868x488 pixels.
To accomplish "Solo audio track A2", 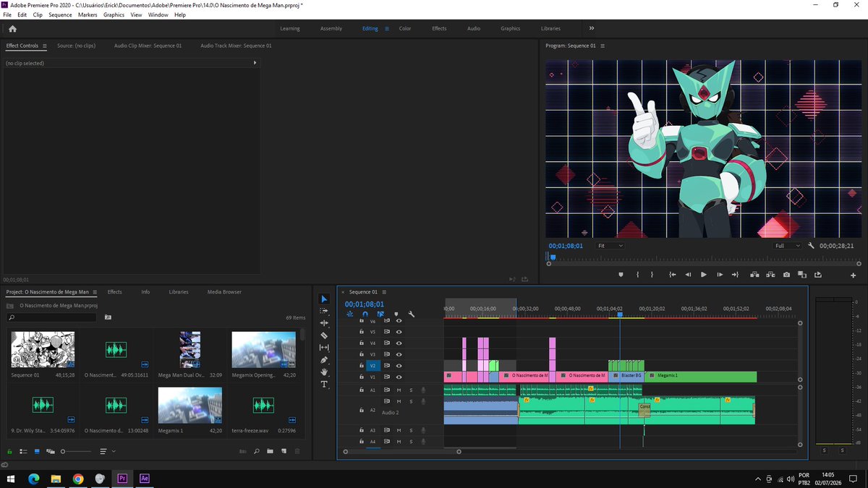I will tap(411, 401).
